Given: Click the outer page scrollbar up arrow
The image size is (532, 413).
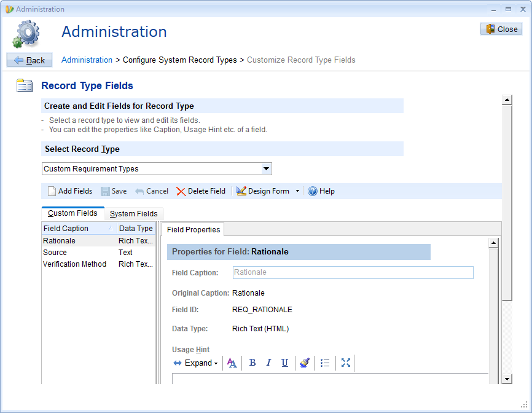Looking at the screenshot, I should pos(507,100).
